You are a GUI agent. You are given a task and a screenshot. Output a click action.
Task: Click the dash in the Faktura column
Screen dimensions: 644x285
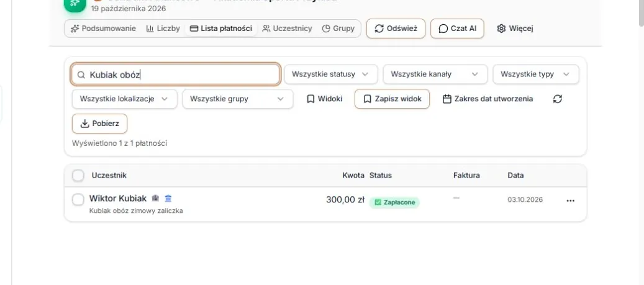point(456,198)
